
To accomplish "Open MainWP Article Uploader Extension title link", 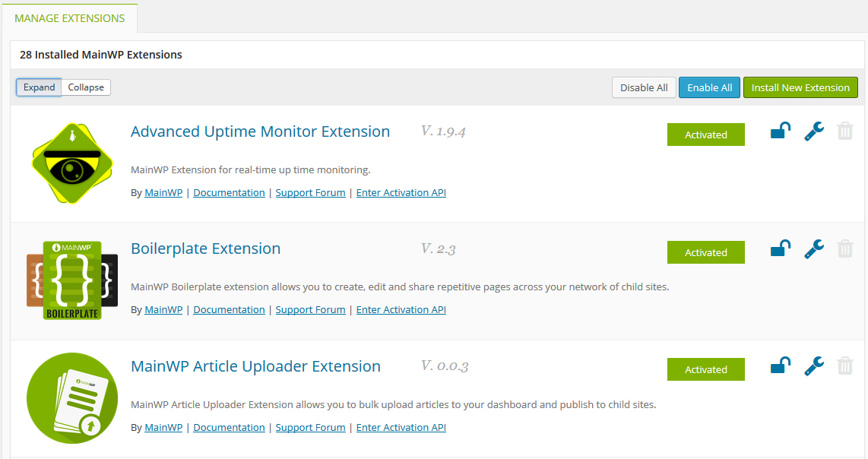I will click(255, 366).
